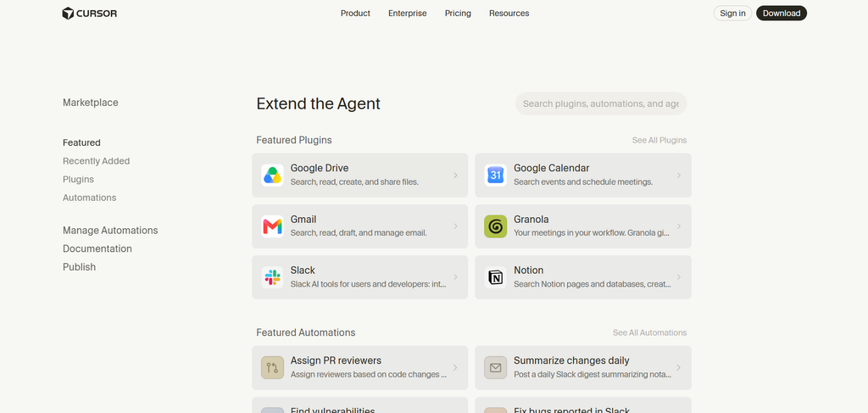
Task: Open the Slack plugin icon
Action: (272, 277)
